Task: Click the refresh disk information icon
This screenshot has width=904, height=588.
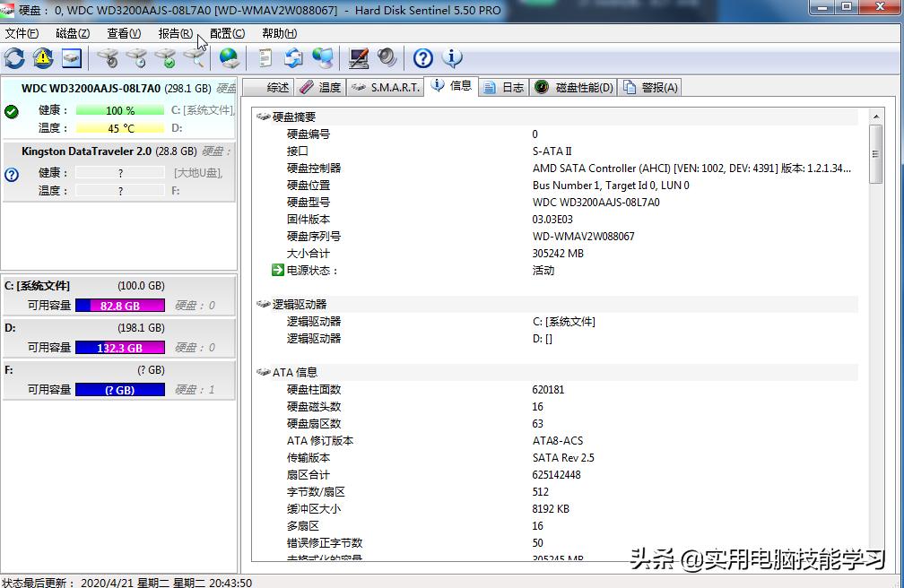Action: click(x=14, y=57)
